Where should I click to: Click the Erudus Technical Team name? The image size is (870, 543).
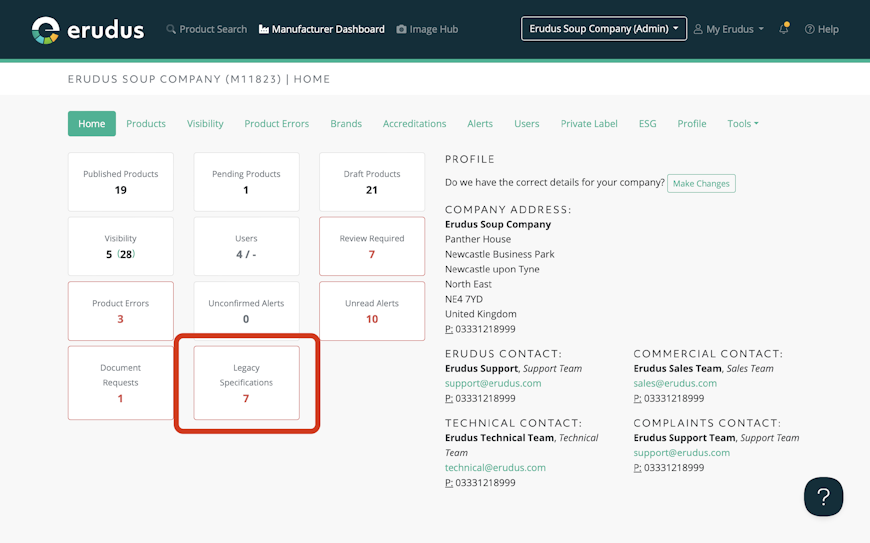pos(499,438)
